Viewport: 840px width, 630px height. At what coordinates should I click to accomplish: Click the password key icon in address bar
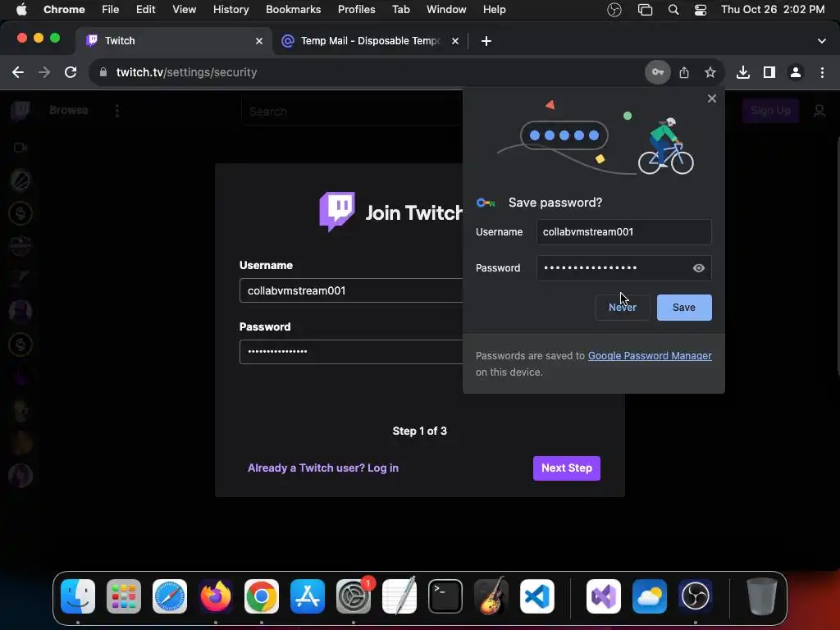[x=657, y=72]
